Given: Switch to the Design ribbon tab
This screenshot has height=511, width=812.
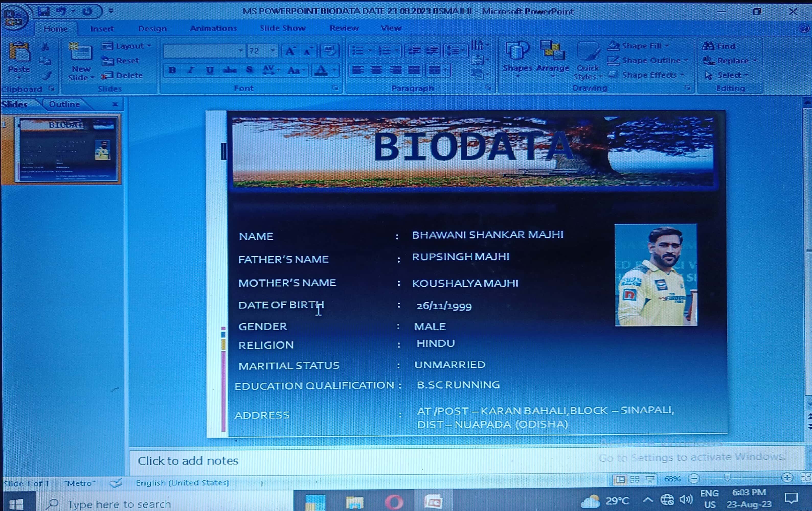Looking at the screenshot, I should 152,28.
